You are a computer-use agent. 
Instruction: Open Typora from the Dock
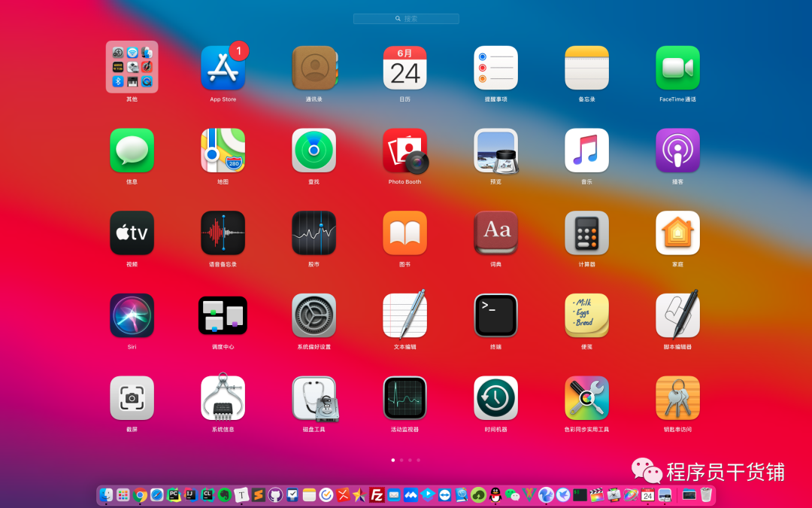pyautogui.click(x=241, y=495)
